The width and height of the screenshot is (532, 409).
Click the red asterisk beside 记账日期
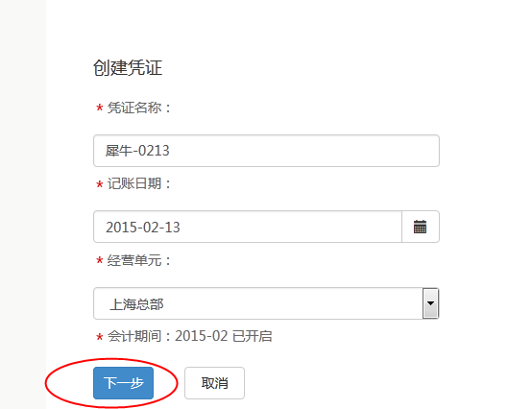click(100, 185)
